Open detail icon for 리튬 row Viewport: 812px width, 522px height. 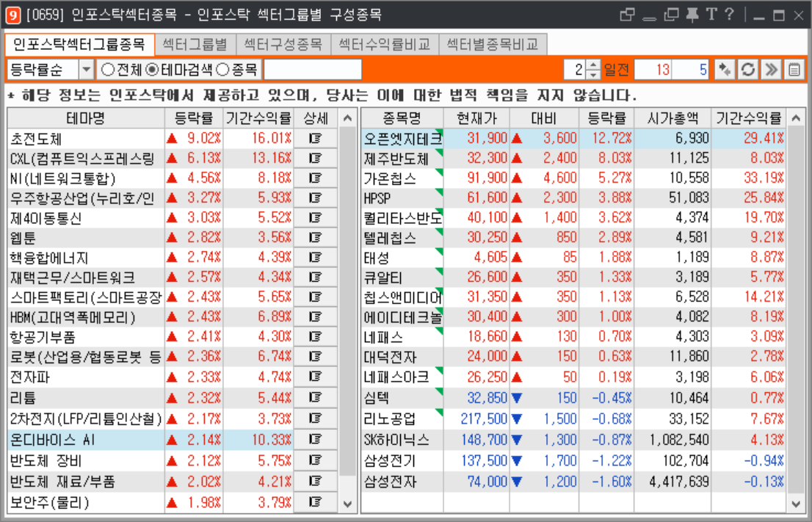tap(315, 397)
